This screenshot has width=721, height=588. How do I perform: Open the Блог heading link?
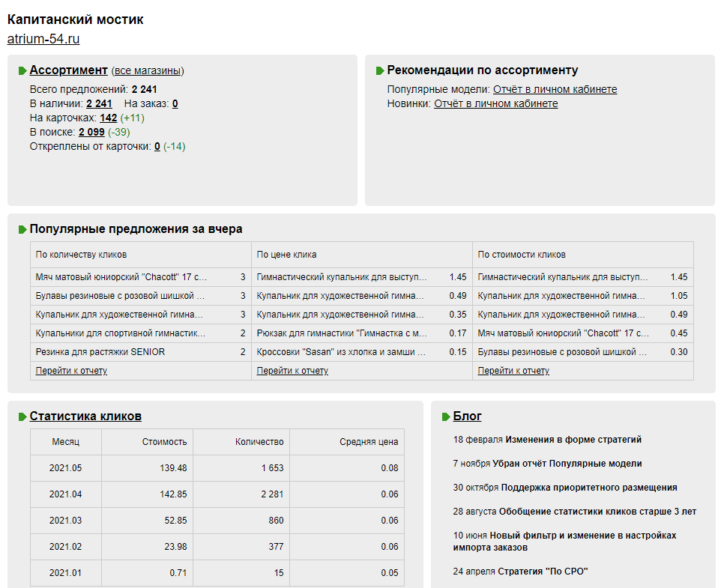pos(467,416)
